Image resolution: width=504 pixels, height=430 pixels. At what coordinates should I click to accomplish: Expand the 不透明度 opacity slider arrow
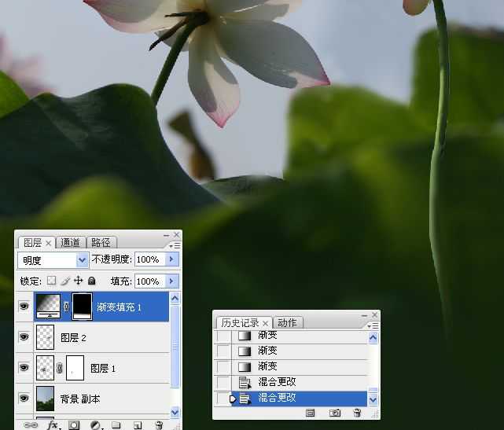point(171,259)
